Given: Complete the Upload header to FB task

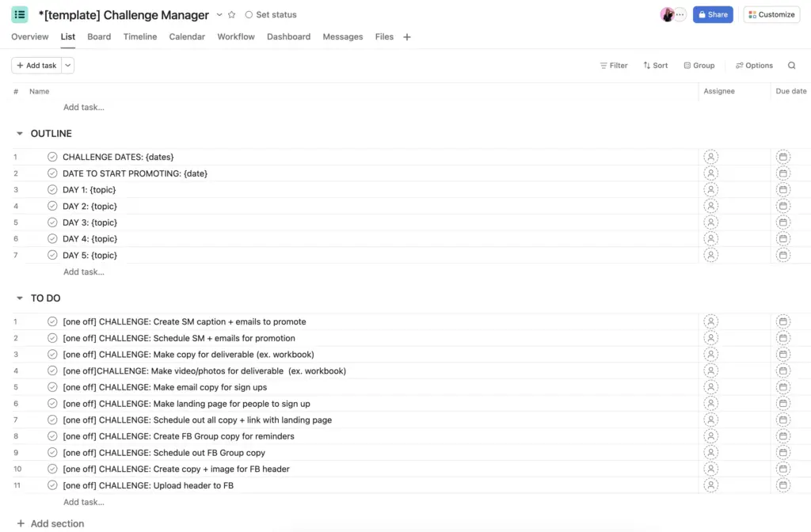Looking at the screenshot, I should 51,484.
